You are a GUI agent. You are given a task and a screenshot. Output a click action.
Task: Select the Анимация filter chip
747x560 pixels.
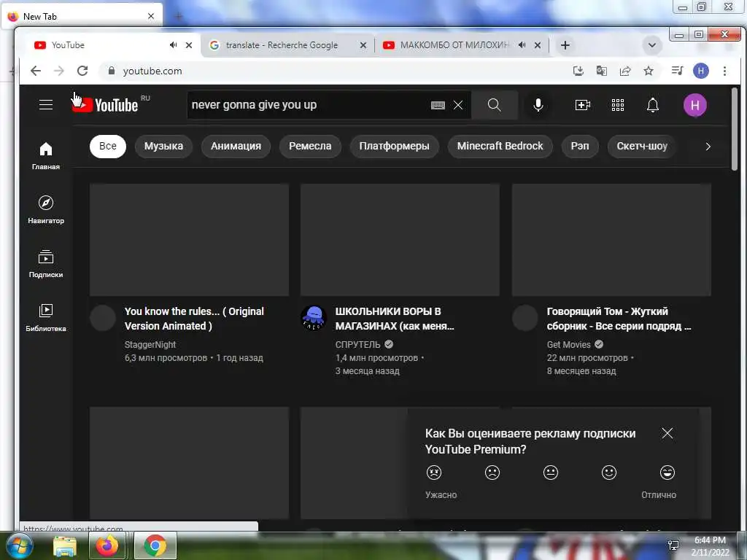pos(236,146)
